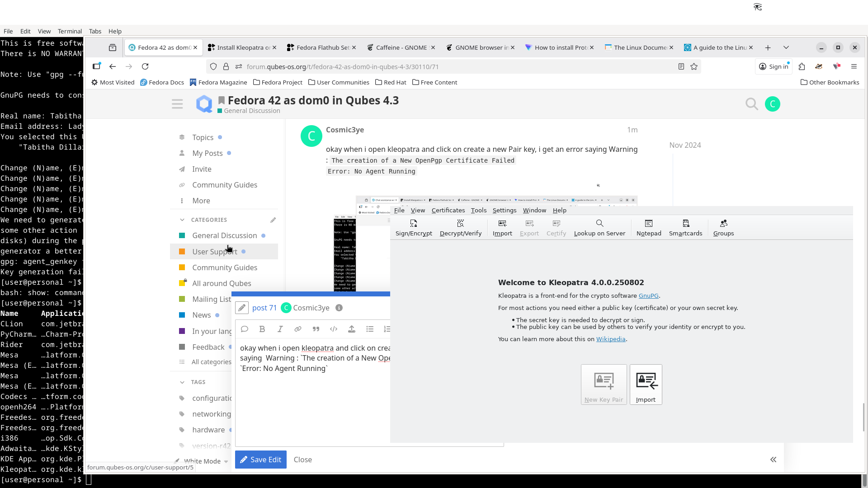The width and height of the screenshot is (868, 488).
Task: Collapse the TAGS section
Action: pyautogui.click(x=182, y=382)
